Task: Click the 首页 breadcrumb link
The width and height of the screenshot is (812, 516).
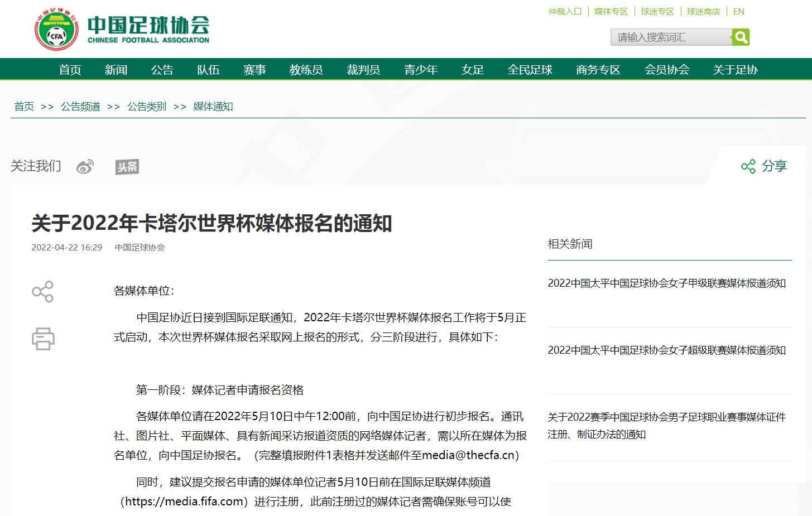Action: coord(24,107)
